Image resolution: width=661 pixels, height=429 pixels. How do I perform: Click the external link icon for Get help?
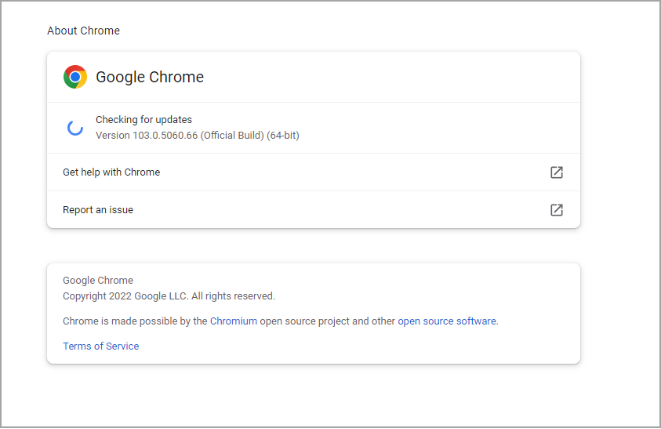click(556, 172)
